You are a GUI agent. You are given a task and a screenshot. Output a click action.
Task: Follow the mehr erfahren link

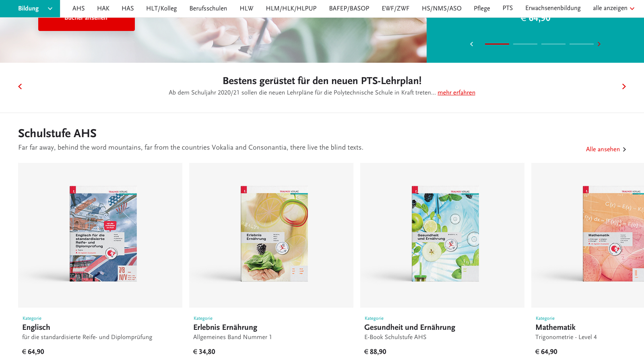[456, 93]
